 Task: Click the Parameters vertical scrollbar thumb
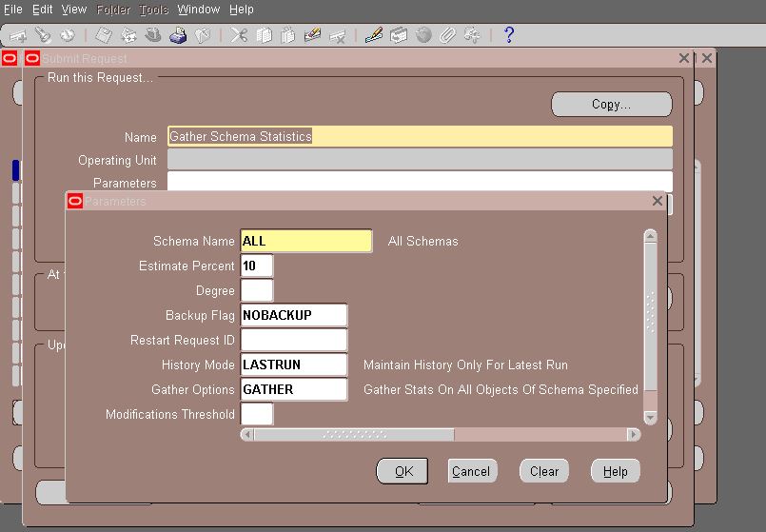(x=650, y=316)
